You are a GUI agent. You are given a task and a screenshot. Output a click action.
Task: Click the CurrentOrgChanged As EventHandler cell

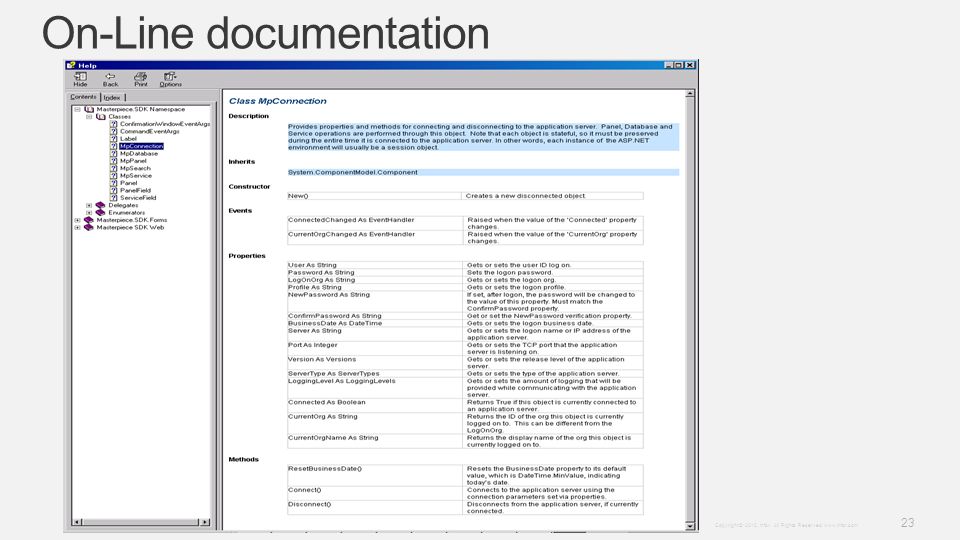pos(375,238)
